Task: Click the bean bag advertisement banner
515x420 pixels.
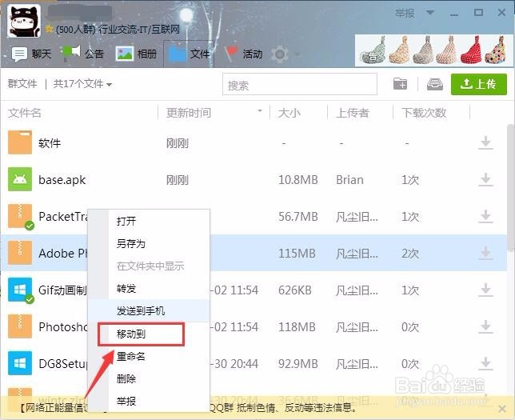Action: [434, 50]
